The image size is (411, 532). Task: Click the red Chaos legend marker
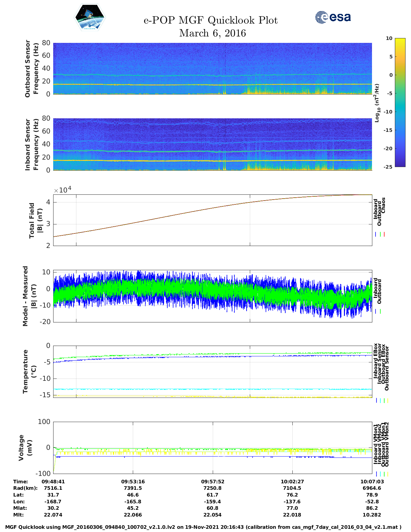click(384, 234)
